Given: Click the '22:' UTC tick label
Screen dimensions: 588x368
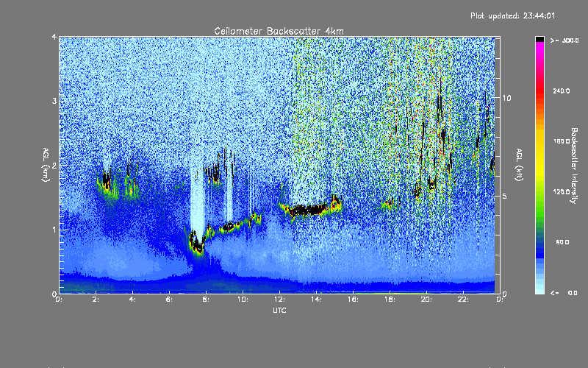Looking at the screenshot, I should [464, 300].
